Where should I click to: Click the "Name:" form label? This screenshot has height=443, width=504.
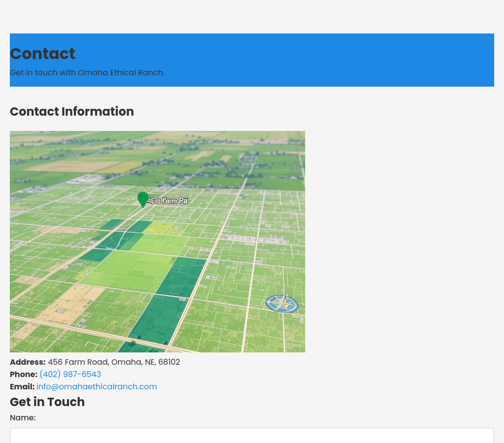click(23, 418)
